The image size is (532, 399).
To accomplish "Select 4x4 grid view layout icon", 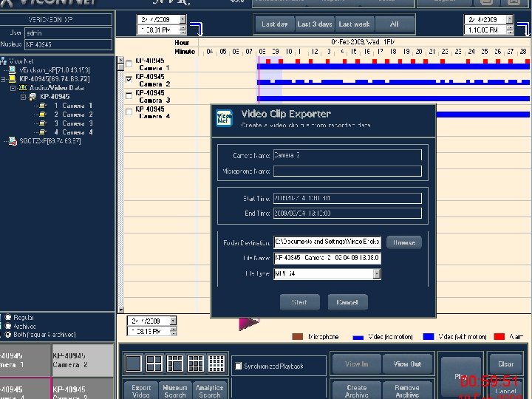I will pyautogui.click(x=216, y=364).
